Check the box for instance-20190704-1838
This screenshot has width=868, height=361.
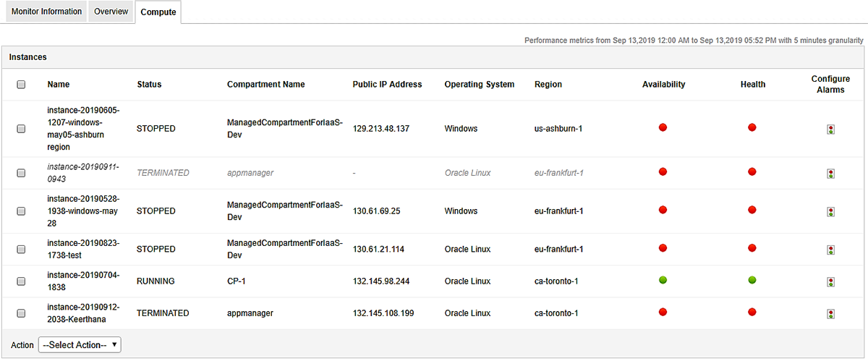pyautogui.click(x=21, y=281)
